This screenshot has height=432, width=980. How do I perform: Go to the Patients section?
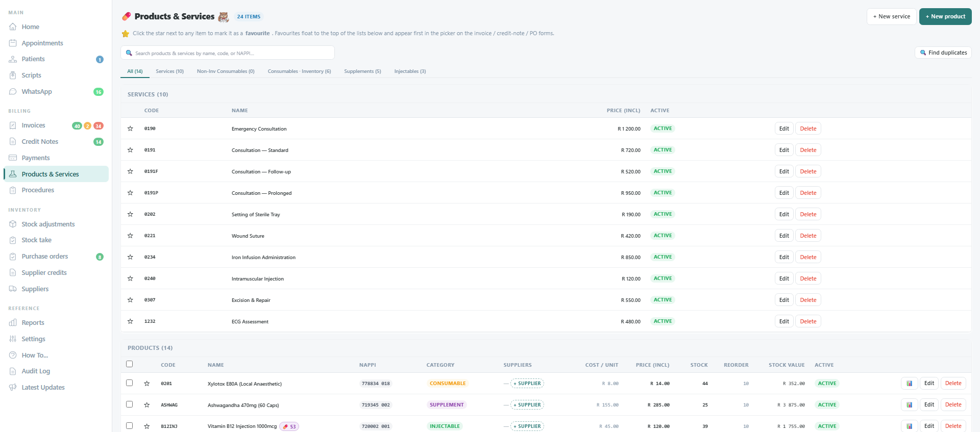(56, 59)
